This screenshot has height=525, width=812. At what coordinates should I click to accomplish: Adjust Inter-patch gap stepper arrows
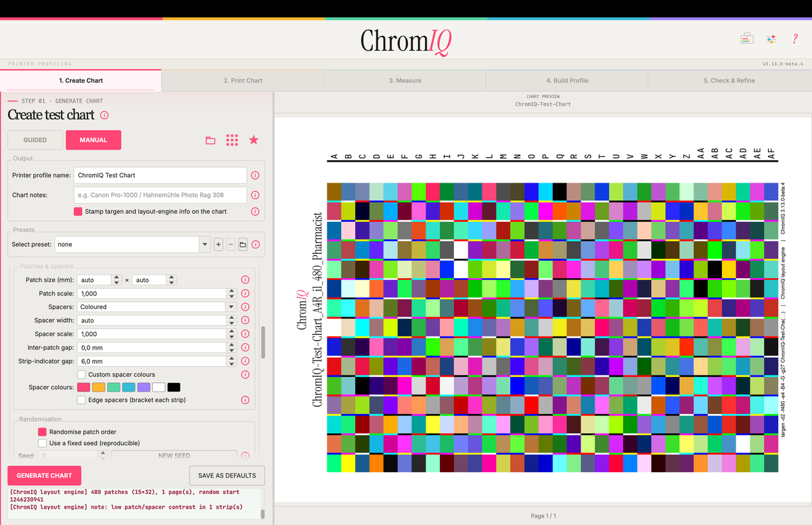232,347
